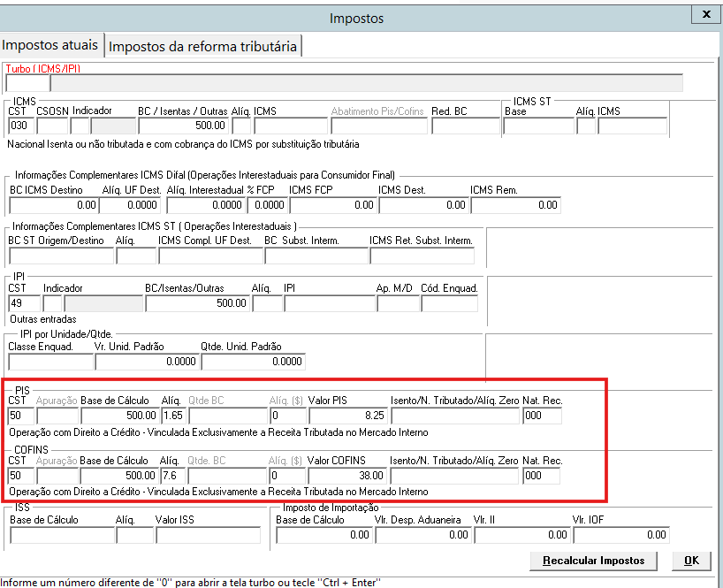This screenshot has width=723, height=588.
Task: Click the IPI Ap. M/D field
Action: (x=399, y=303)
